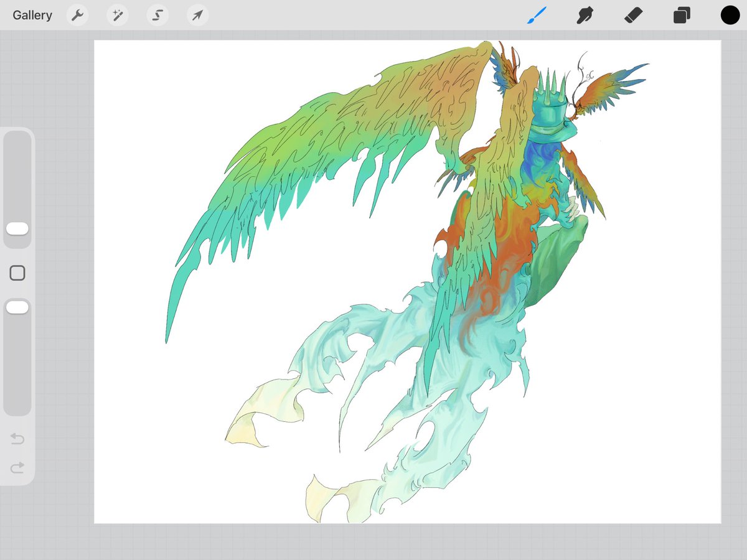Activate the Transform arrow tool
The width and height of the screenshot is (747, 560).
[x=197, y=16]
